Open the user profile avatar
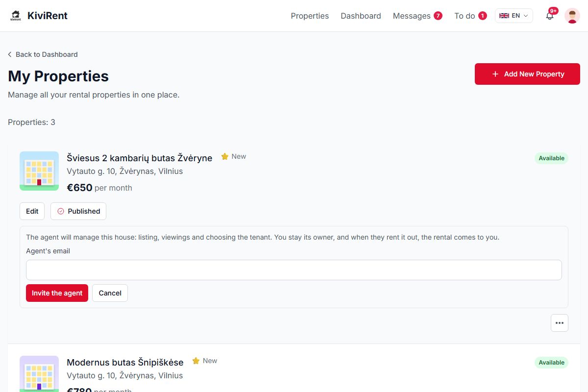The image size is (588, 392). pyautogui.click(x=572, y=16)
